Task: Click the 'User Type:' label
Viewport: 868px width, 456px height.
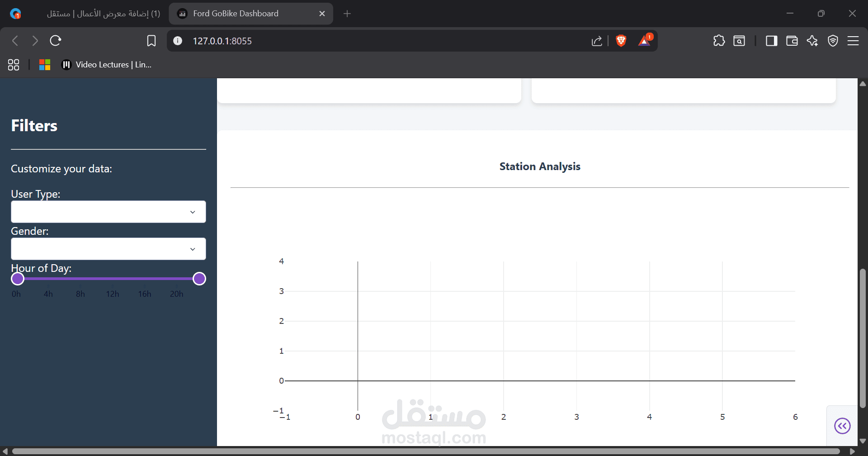Action: pyautogui.click(x=36, y=194)
